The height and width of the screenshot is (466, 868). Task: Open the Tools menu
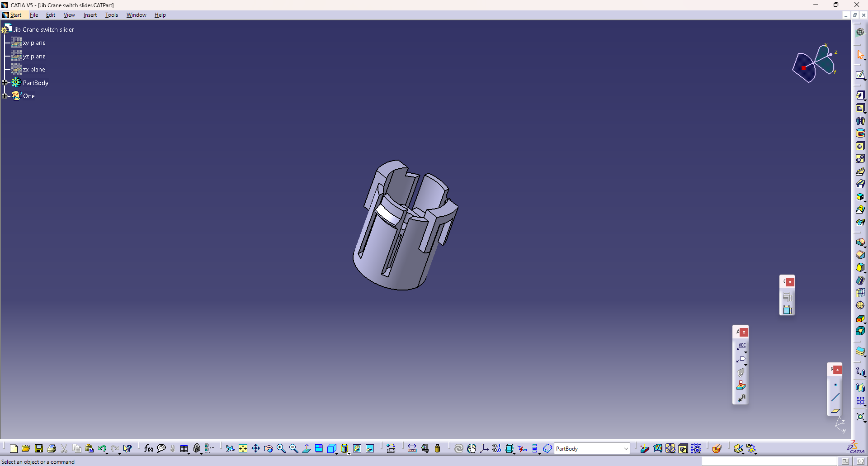[112, 15]
